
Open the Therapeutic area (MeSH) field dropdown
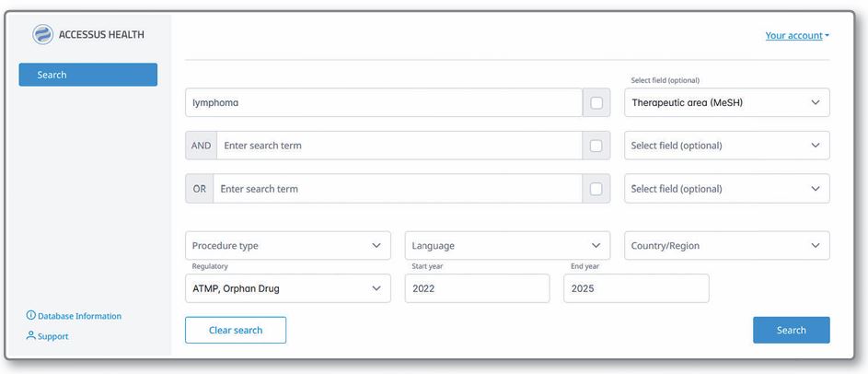[726, 103]
